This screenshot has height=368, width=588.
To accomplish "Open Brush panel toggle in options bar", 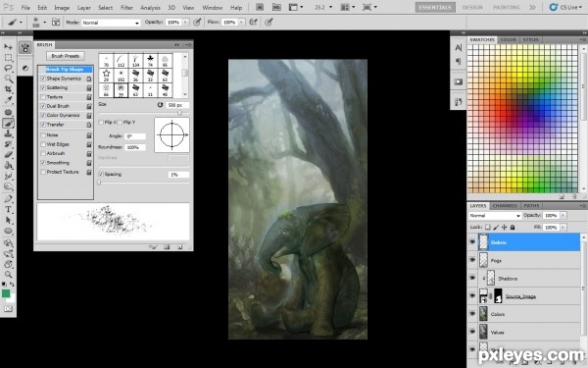I will click(56, 23).
